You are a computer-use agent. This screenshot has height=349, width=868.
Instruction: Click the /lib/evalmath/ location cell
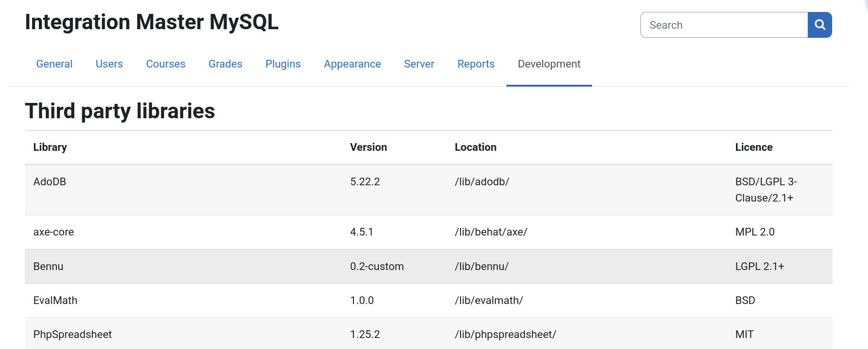pyautogui.click(x=489, y=300)
